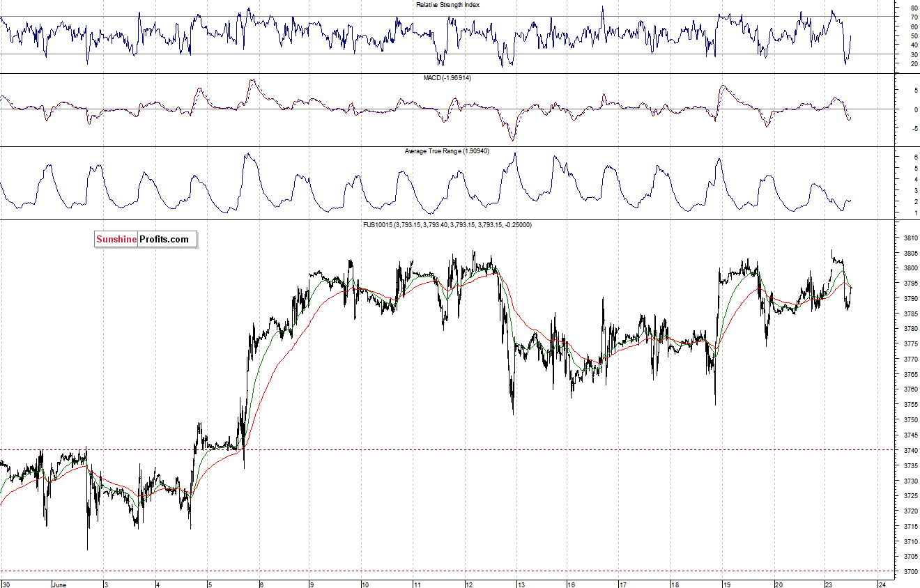Select date axis label '18'
920x588 pixels.
(676, 585)
